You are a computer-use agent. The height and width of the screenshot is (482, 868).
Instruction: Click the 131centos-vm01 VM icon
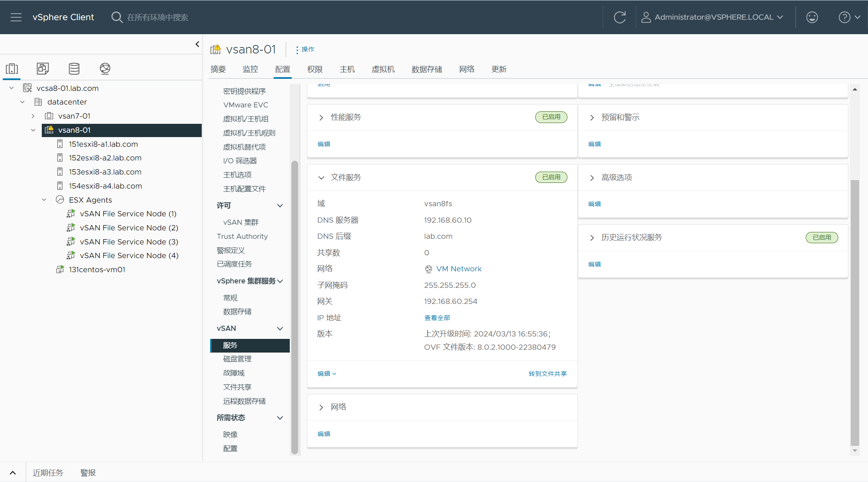tap(60, 269)
